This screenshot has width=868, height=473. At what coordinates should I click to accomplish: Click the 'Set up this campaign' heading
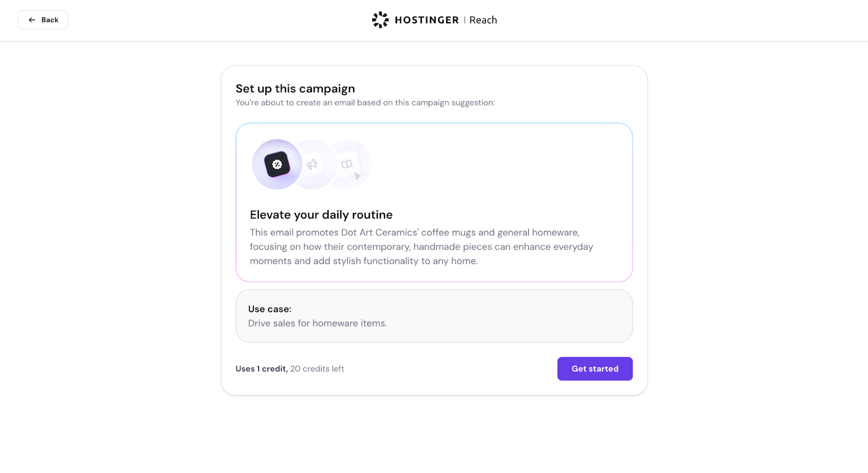tap(295, 89)
